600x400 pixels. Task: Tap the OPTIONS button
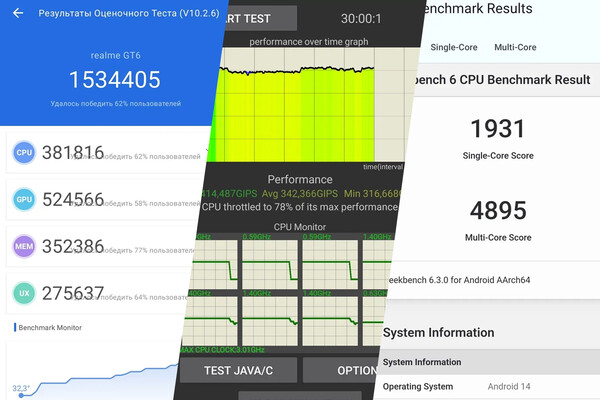pyautogui.click(x=353, y=369)
